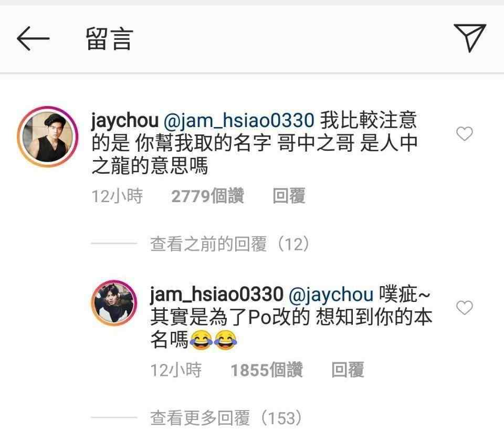
Task: Click the 12小時 timestamp on the reply
Action: pyautogui.click(x=176, y=370)
